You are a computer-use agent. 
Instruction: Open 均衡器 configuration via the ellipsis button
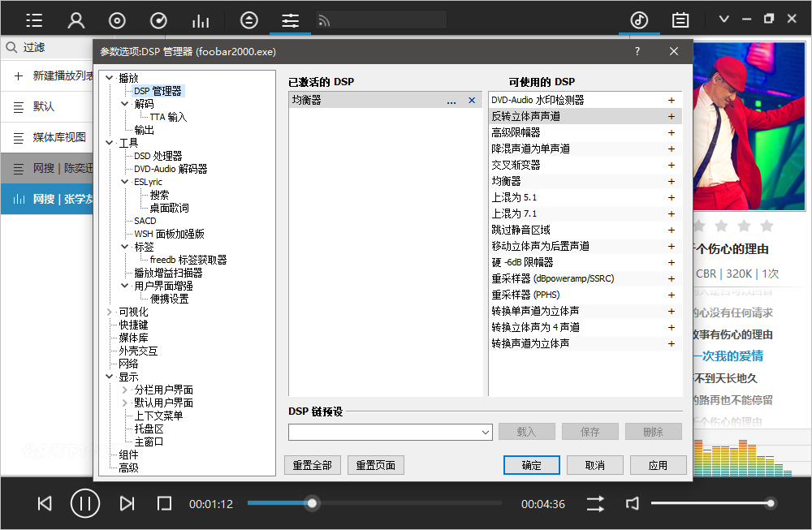[x=451, y=101]
